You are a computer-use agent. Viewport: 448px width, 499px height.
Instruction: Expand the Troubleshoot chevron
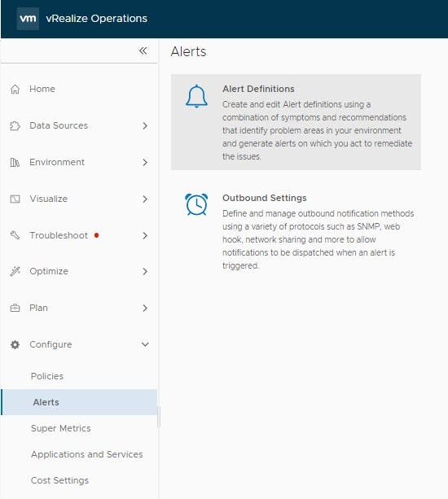(x=145, y=235)
